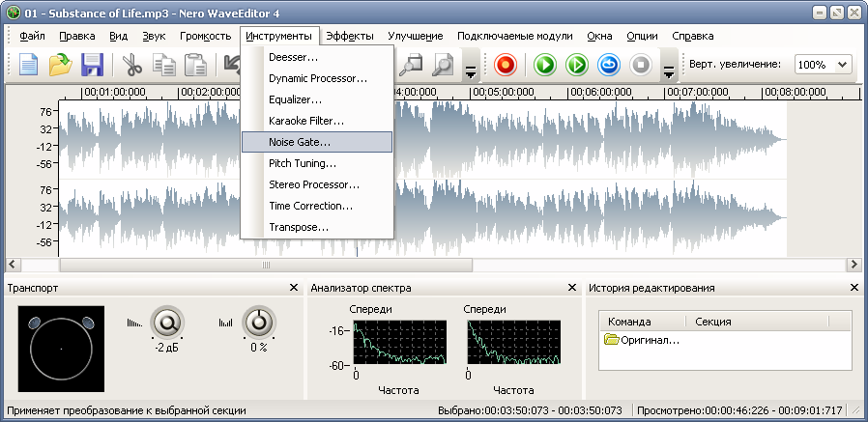Open the Улучшение menu
Image resolution: width=868 pixels, height=422 pixels.
point(416,36)
